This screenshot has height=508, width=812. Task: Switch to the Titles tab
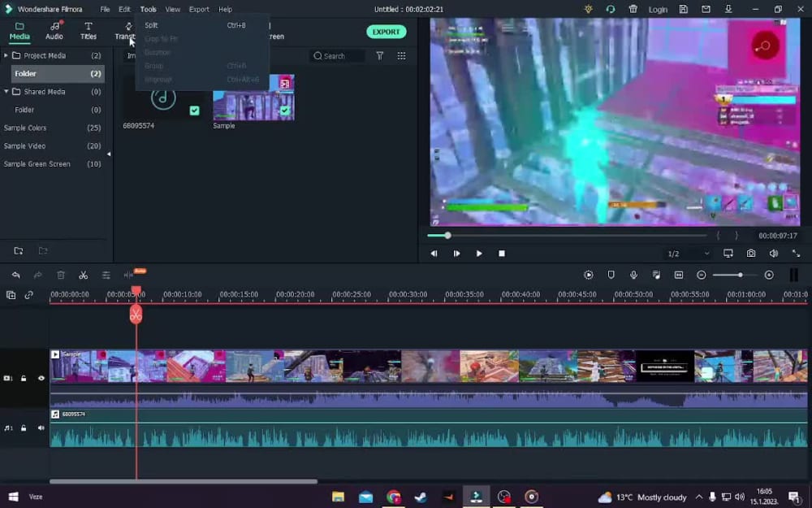(89, 32)
